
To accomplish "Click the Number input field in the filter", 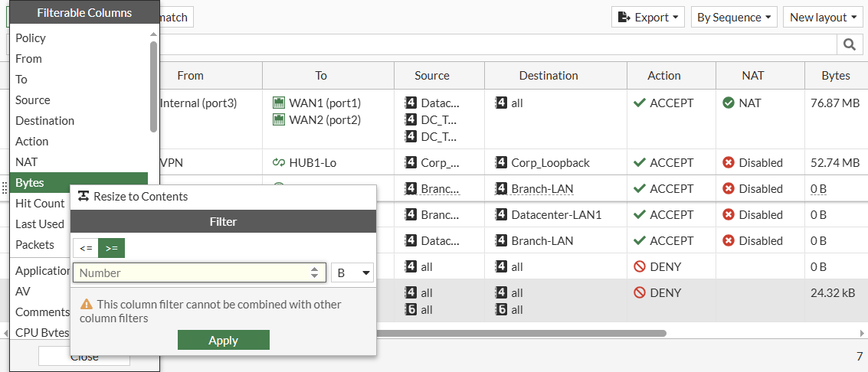I will coord(192,272).
